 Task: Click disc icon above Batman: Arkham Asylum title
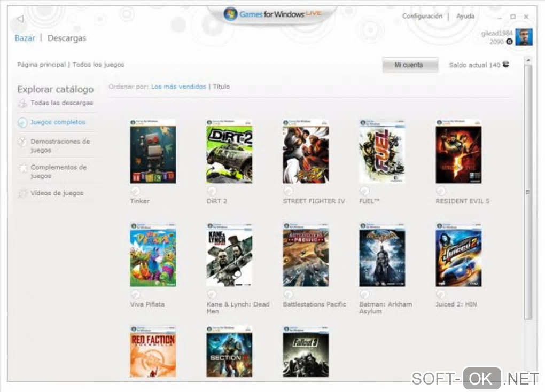tap(364, 294)
